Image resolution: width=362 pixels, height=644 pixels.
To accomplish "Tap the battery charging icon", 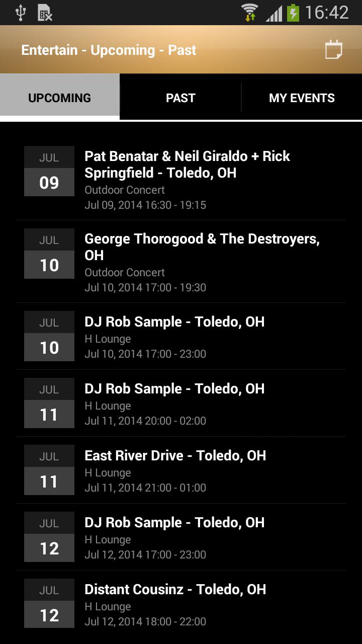I will pos(293,13).
